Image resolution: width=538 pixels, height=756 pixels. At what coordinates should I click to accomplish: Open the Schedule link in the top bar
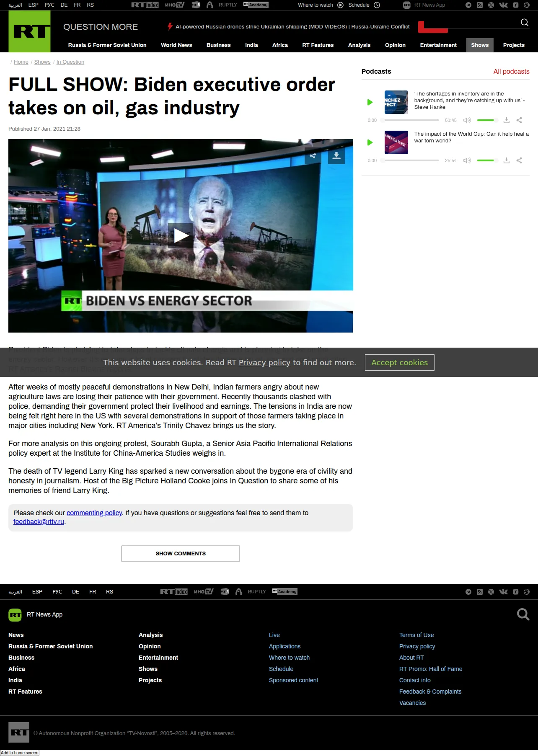[x=364, y=5]
